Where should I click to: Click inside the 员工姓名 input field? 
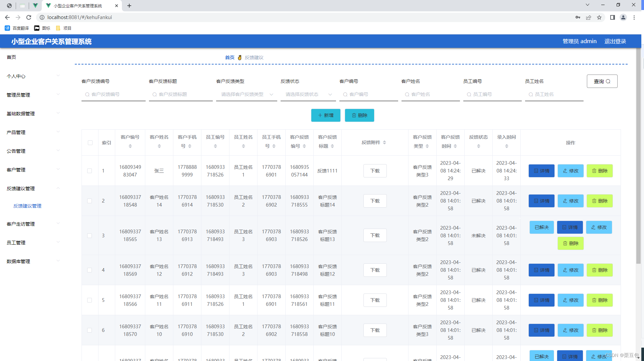(x=554, y=94)
